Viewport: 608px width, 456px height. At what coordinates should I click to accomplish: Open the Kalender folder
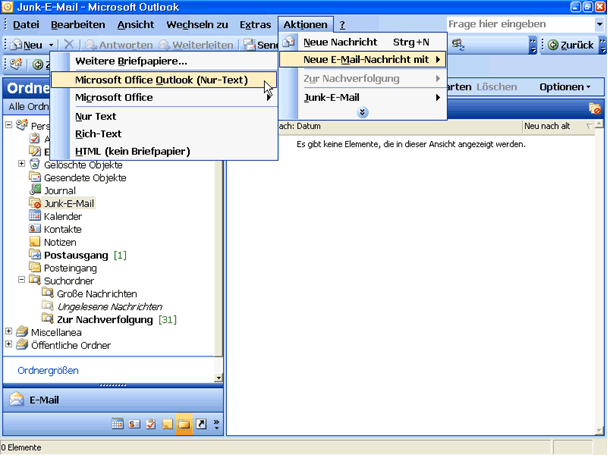pyautogui.click(x=63, y=216)
